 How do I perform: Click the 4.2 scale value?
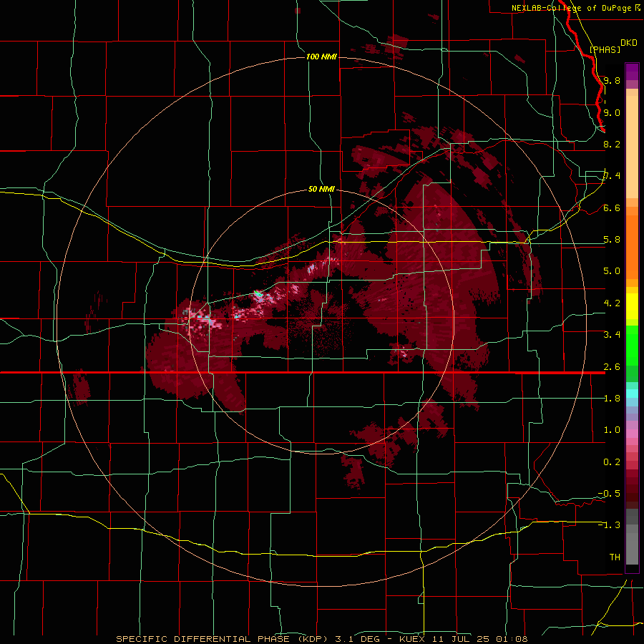[x=612, y=303]
